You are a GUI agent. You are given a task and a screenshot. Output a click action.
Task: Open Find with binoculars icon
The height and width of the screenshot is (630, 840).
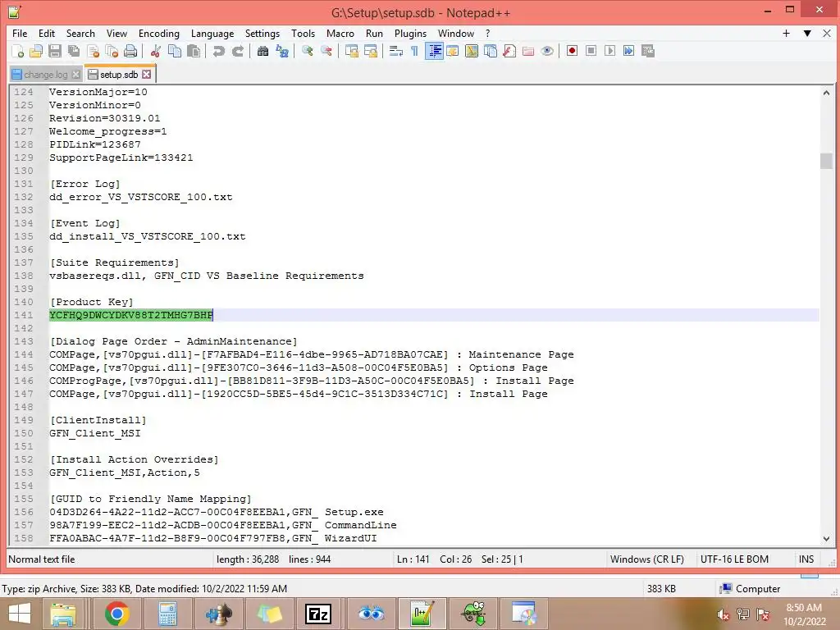(262, 51)
